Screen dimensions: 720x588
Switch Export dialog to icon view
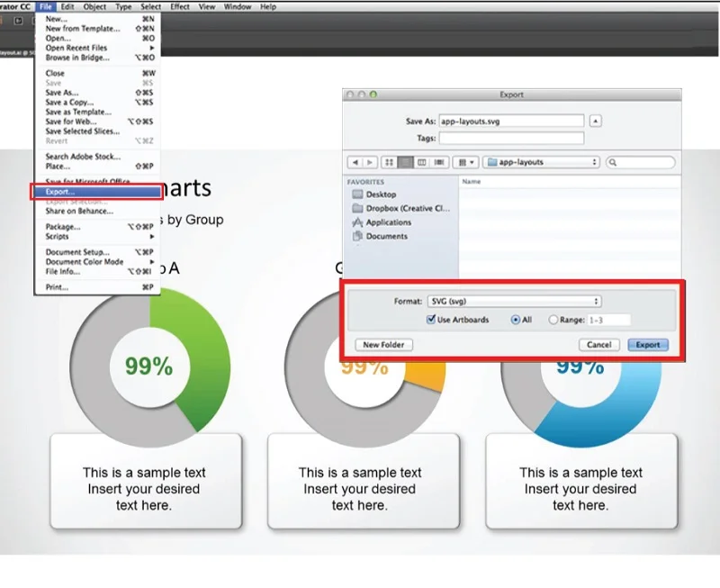(389, 162)
